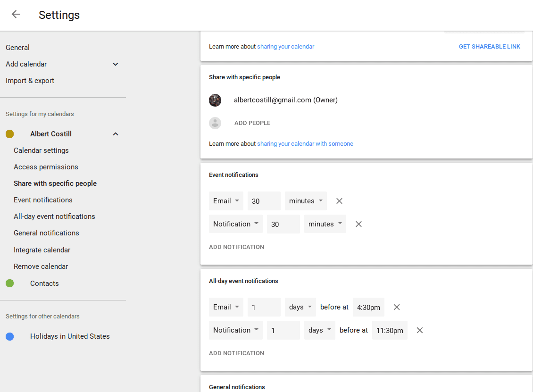
Task: Open Remove calendar in sidebar
Action: pos(41,267)
